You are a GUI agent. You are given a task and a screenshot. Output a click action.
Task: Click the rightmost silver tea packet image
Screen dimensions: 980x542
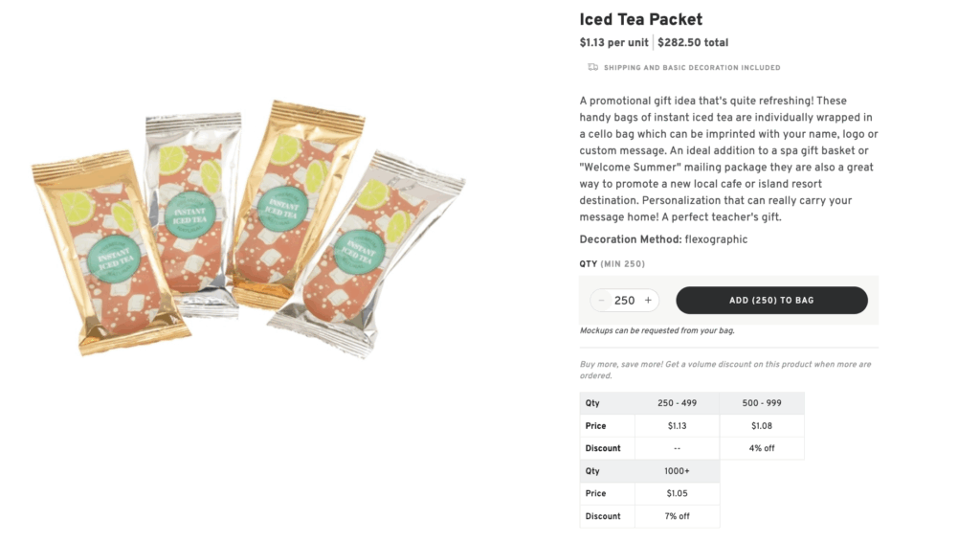click(x=367, y=254)
